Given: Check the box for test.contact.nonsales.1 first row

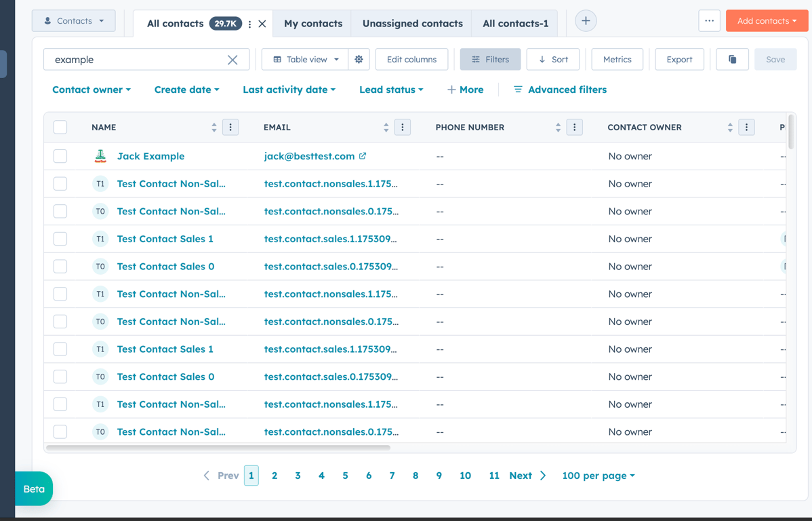Looking at the screenshot, I should pos(60,184).
